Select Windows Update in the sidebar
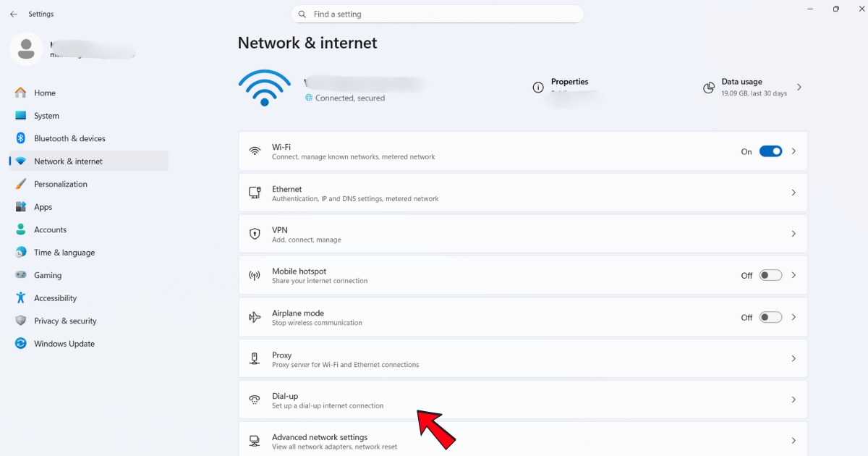 coord(63,343)
